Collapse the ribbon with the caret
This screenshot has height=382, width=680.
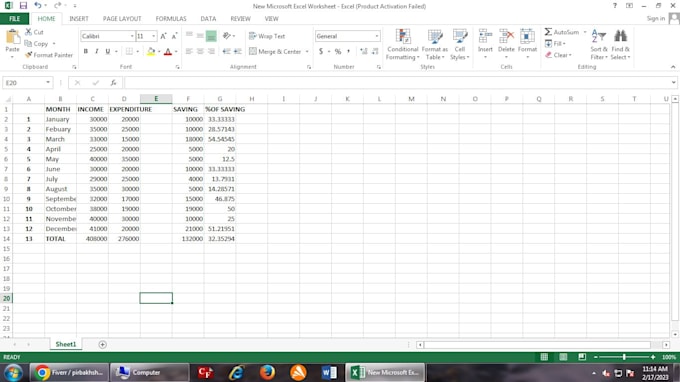673,67
